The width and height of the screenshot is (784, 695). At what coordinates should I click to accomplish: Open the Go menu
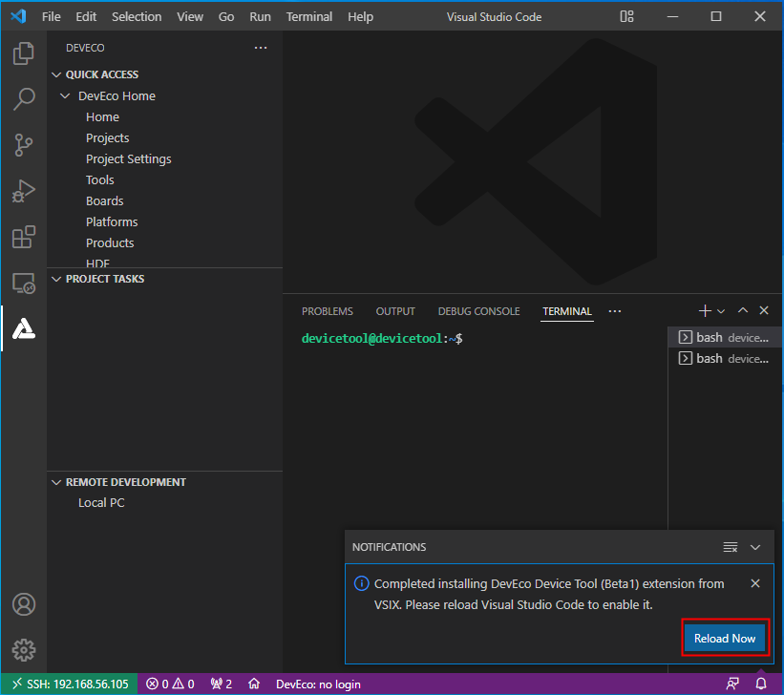tap(226, 16)
